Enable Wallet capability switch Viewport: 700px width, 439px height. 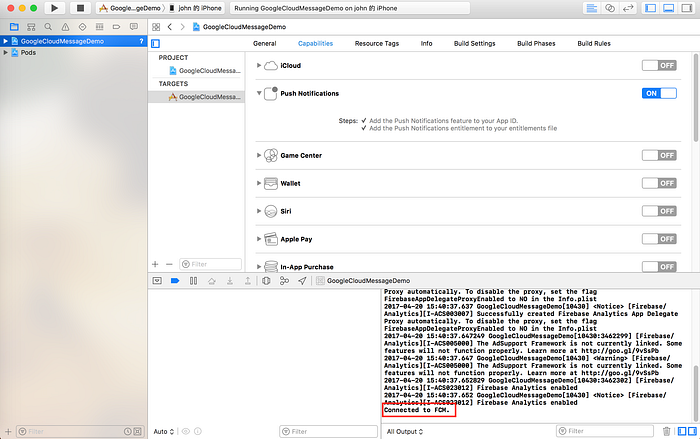point(659,183)
